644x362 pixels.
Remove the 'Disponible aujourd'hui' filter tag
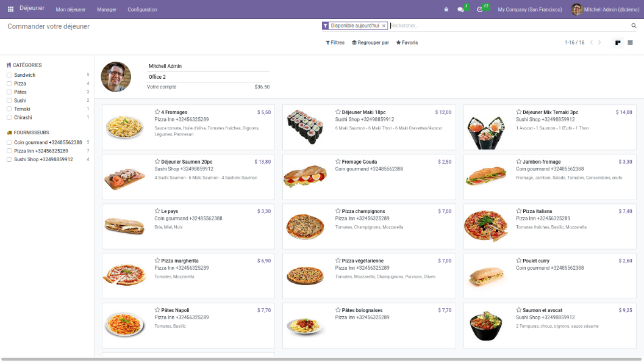(x=384, y=26)
